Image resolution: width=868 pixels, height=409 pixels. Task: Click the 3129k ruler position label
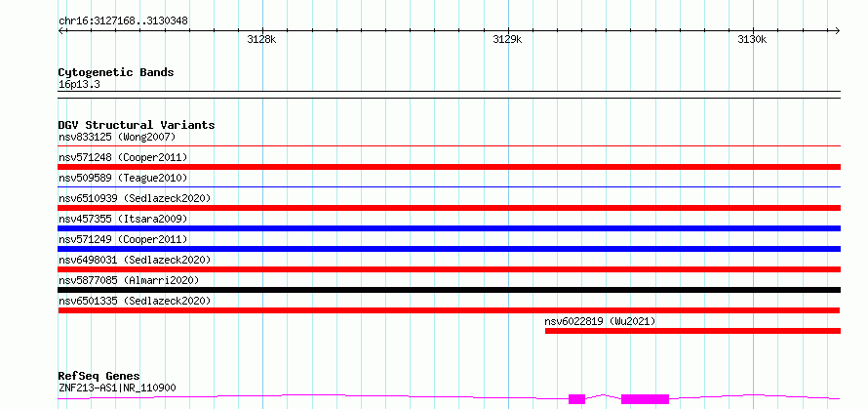[507, 39]
